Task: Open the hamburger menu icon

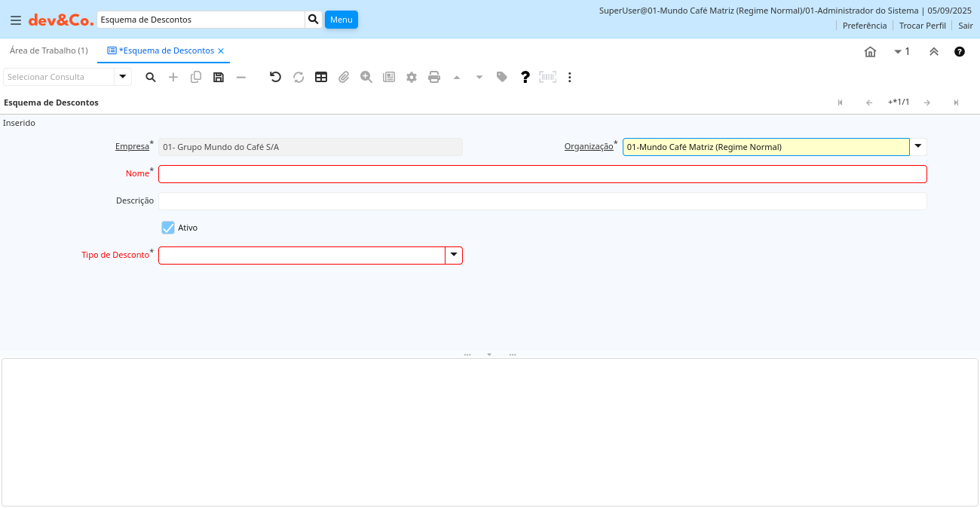Action: pos(15,20)
